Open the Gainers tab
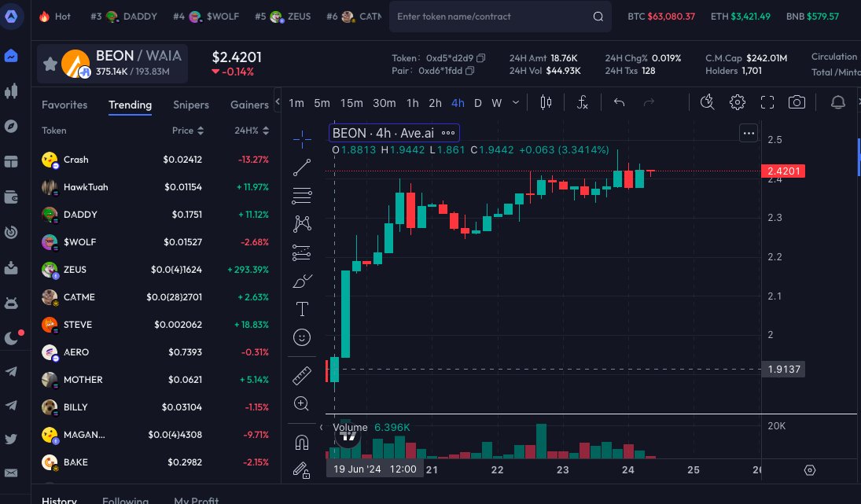Viewport: 861px width, 504px height. click(249, 105)
